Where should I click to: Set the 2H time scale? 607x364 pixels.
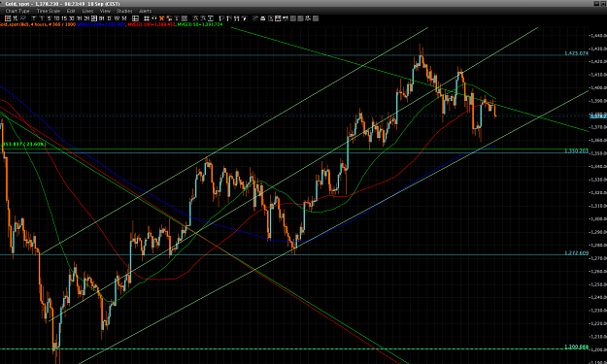pyautogui.click(x=86, y=18)
